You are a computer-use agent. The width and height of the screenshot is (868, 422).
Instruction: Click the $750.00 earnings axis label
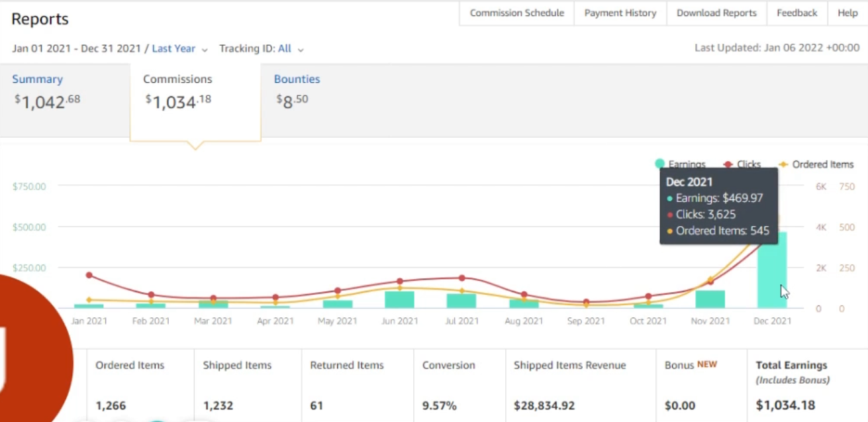click(29, 186)
